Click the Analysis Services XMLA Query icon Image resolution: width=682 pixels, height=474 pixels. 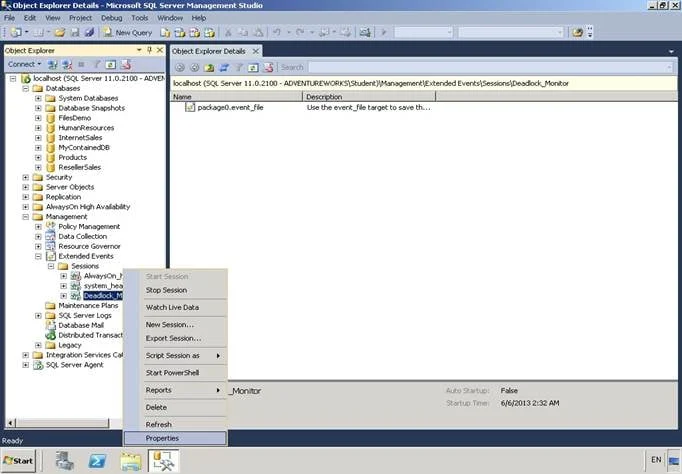[210, 33]
